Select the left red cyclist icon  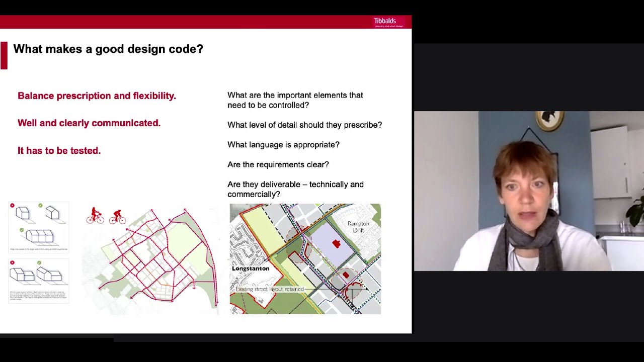click(x=96, y=215)
